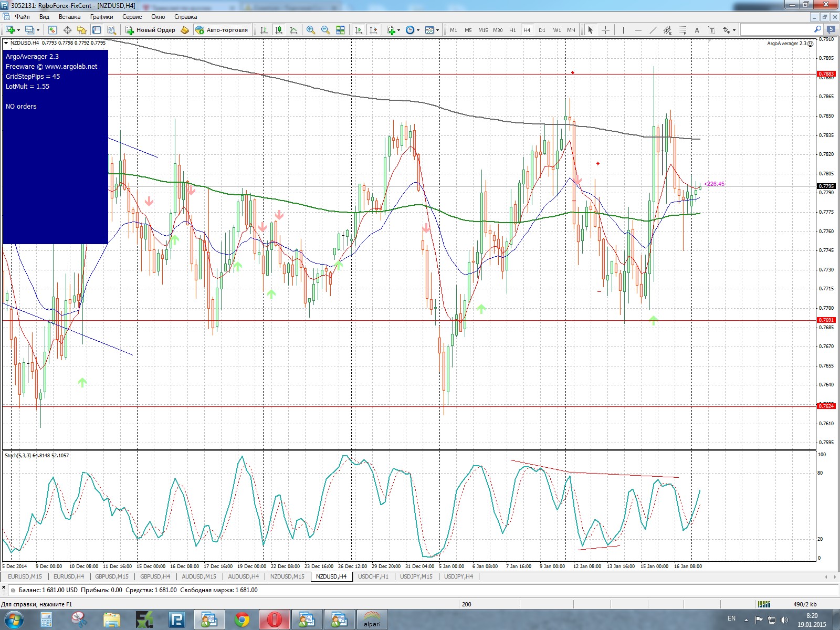Open the Графики menu
The image size is (840, 630).
[x=101, y=17]
